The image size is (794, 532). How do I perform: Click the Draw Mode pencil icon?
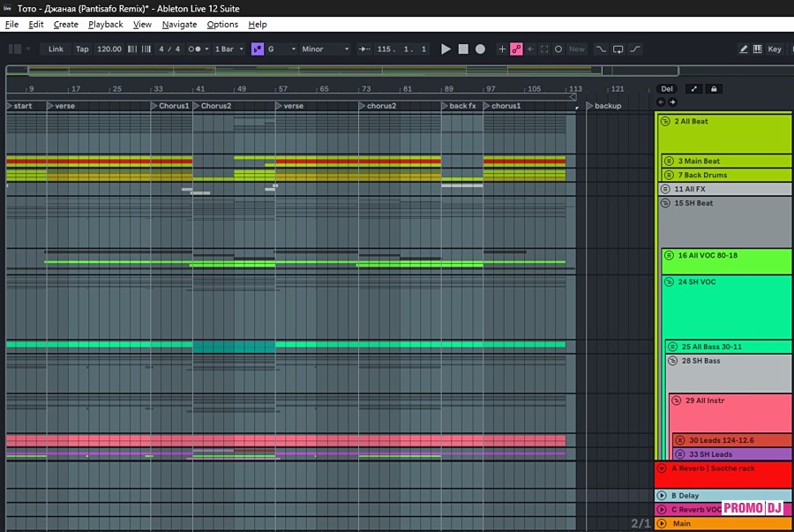click(x=744, y=49)
